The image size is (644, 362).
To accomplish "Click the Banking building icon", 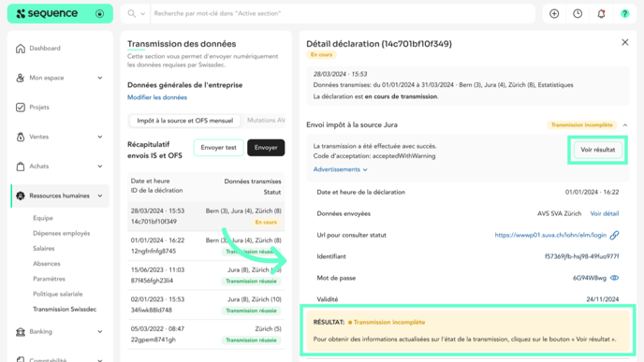I will 21,332.
